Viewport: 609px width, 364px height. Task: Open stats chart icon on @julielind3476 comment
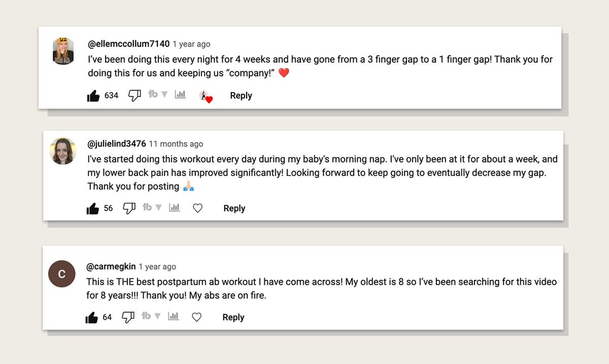coord(174,207)
